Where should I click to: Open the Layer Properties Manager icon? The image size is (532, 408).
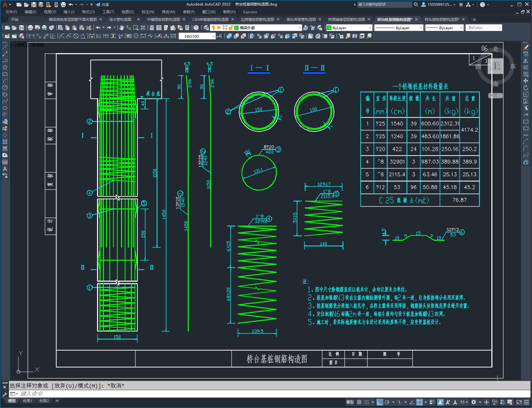pos(206,28)
